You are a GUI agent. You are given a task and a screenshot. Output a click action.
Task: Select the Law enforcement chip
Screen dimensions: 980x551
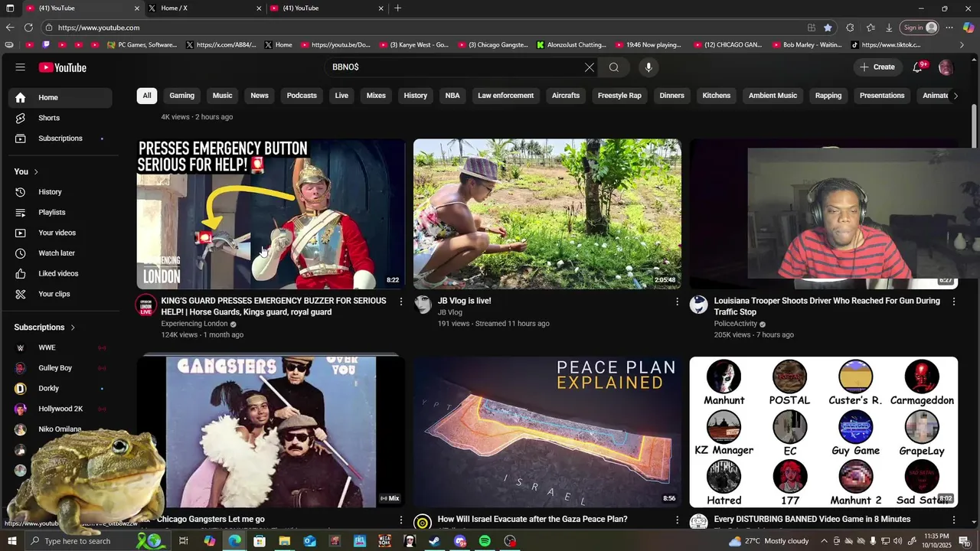click(x=505, y=96)
